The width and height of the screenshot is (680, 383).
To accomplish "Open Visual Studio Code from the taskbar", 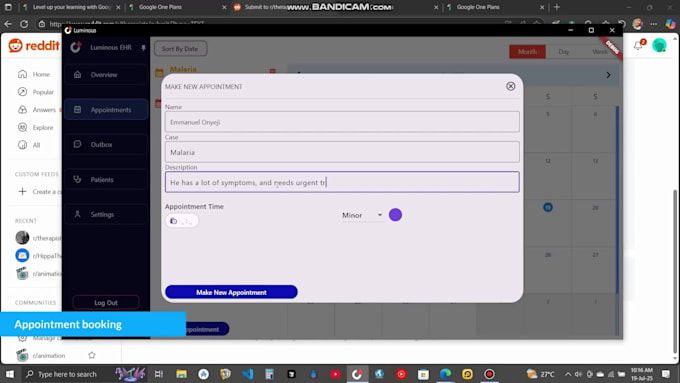I will coord(248,374).
